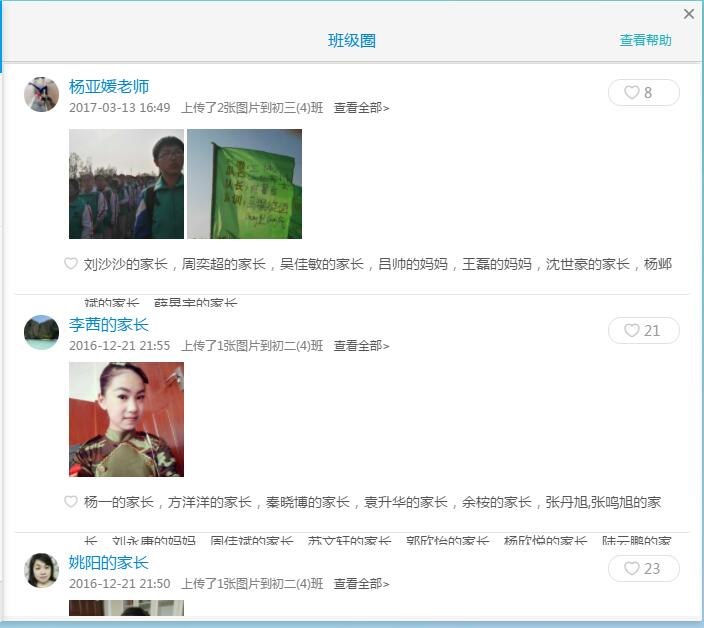Image resolution: width=704 pixels, height=628 pixels.
Task: Click 方洋洋的家长 in the likers list
Action: click(210, 502)
